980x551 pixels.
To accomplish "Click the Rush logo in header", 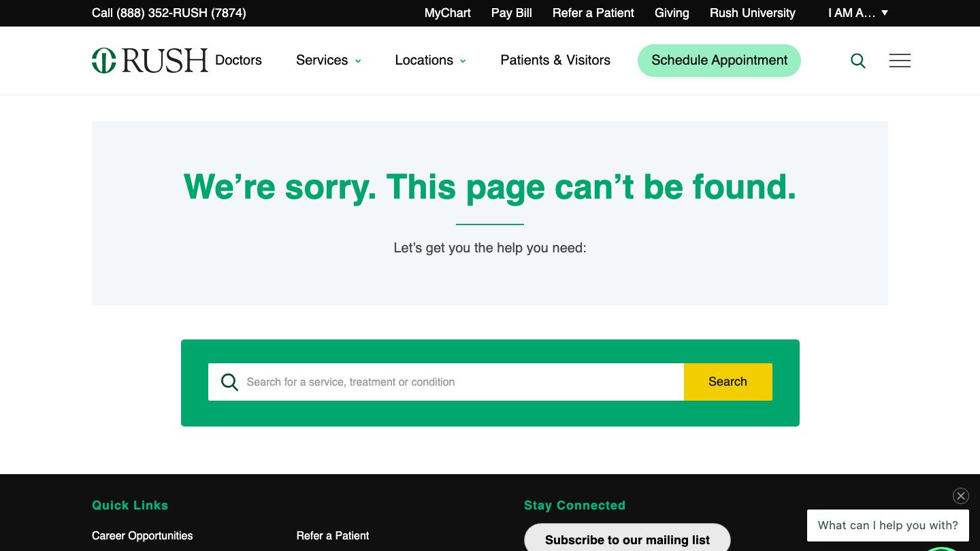I will tap(150, 61).
